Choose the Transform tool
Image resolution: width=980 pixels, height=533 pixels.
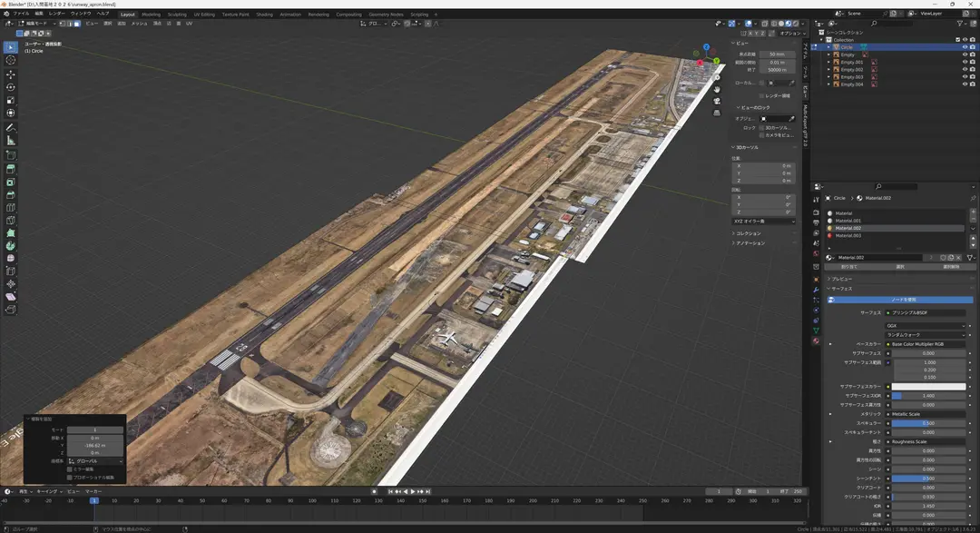[x=11, y=114]
